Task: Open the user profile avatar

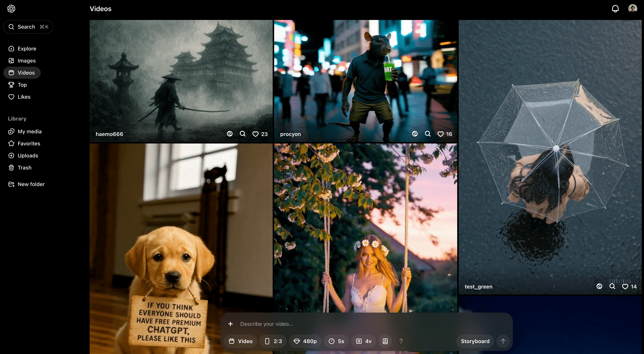Action: (x=633, y=8)
